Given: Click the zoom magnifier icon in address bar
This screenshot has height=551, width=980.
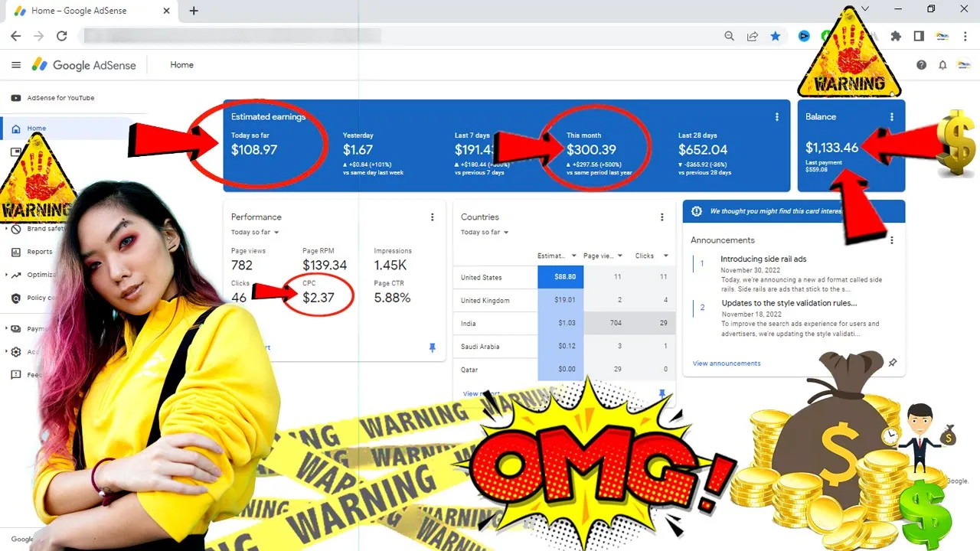Looking at the screenshot, I should pos(730,36).
